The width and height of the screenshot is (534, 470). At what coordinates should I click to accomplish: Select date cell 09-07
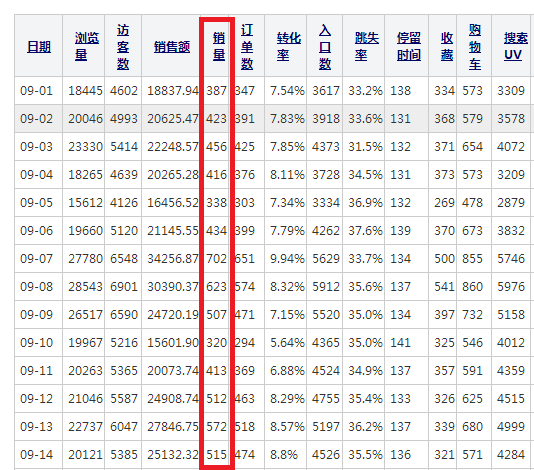[36, 258]
